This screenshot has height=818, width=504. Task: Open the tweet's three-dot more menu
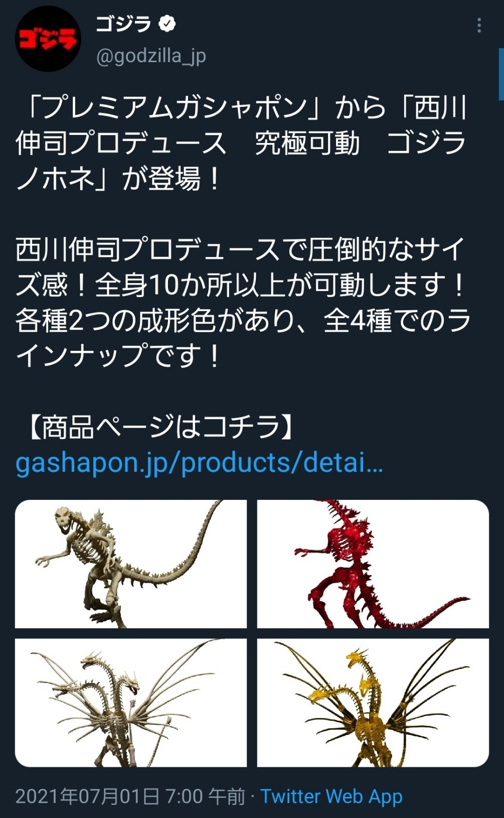tap(479, 25)
